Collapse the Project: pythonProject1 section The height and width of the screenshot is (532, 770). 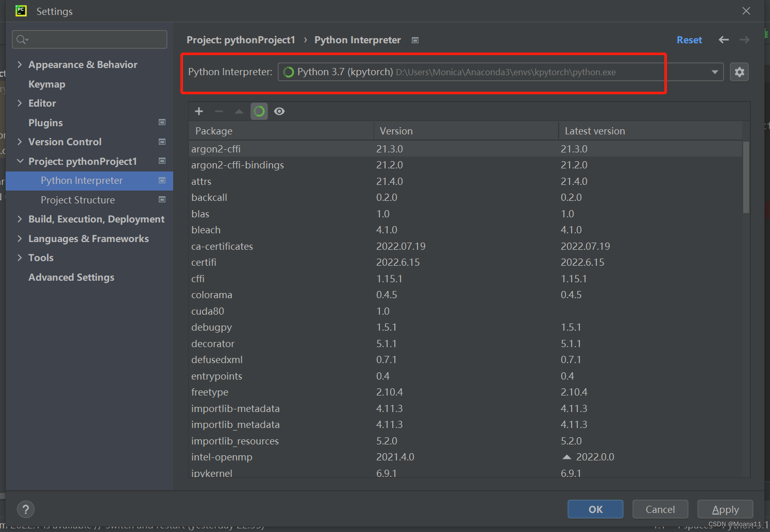20,161
